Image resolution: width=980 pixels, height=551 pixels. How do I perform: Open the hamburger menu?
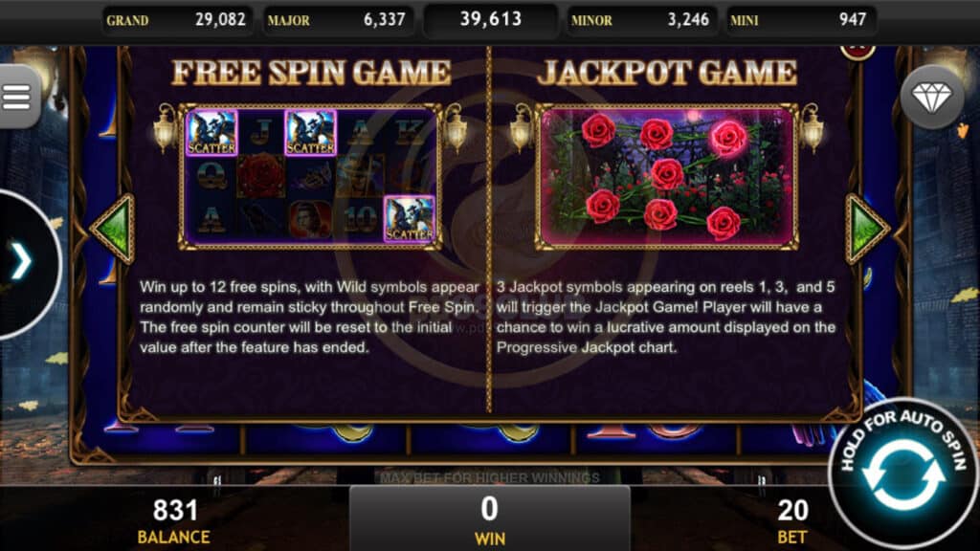pos(17,97)
